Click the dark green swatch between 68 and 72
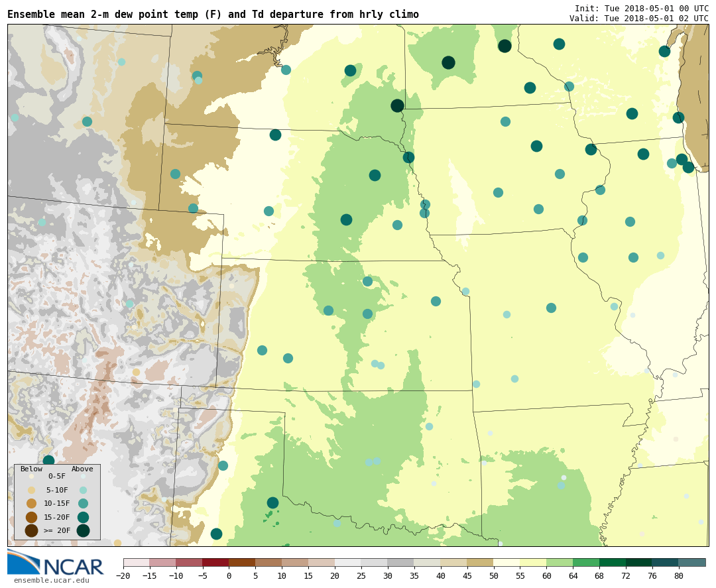Viewport: 716px width, 588px height. point(613,562)
